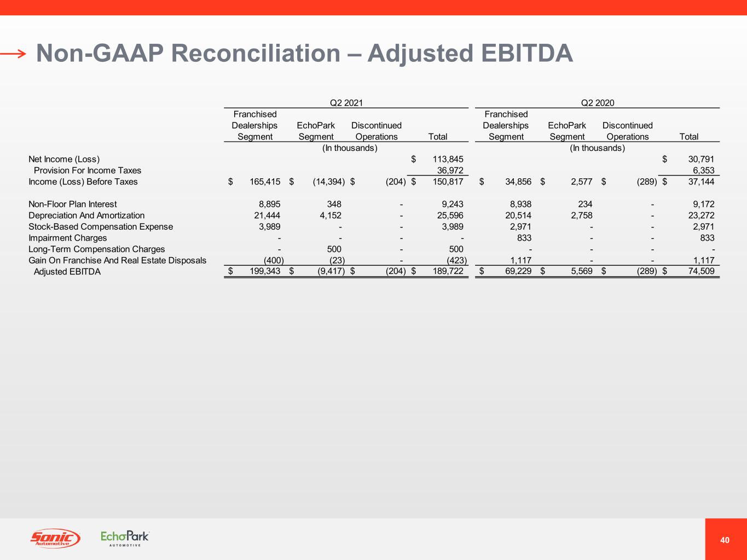Click Gain On Franchise And Real Estate Disposals

click(118, 260)
